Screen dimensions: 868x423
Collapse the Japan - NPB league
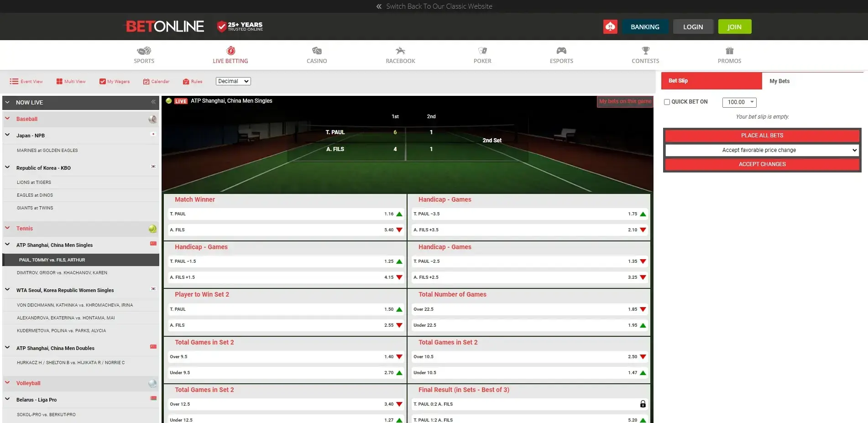click(x=7, y=135)
